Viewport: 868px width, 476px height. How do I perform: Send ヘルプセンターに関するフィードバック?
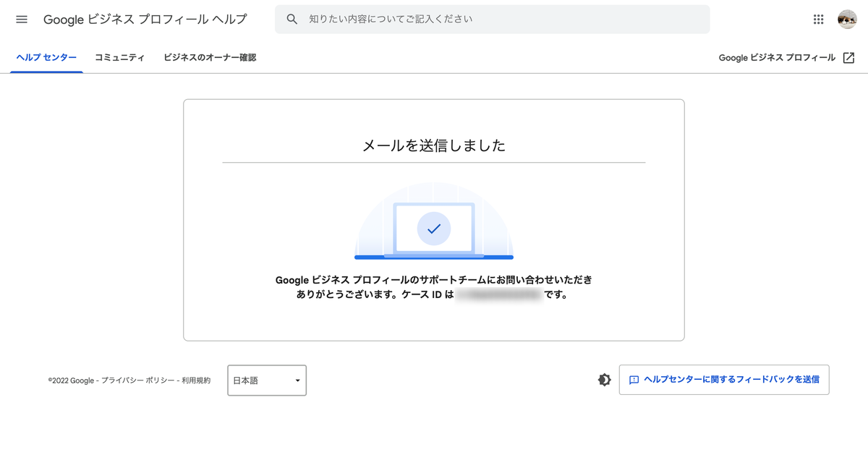coord(723,379)
